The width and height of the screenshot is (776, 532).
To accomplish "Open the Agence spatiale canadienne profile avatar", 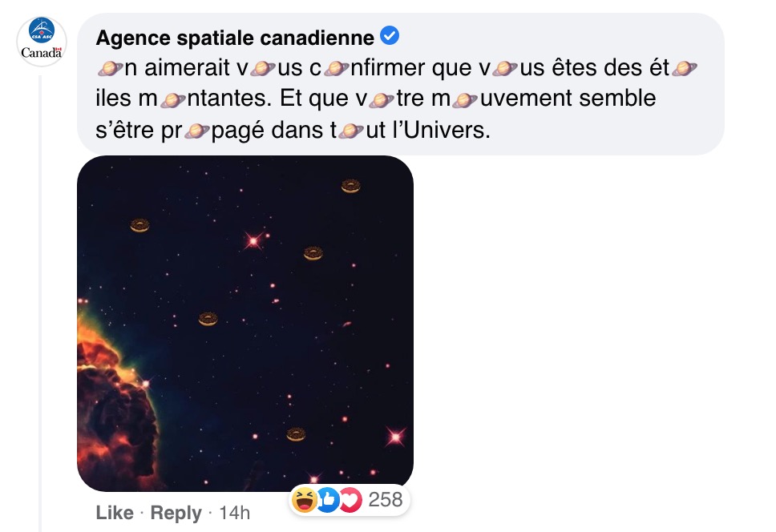I will tap(42, 41).
